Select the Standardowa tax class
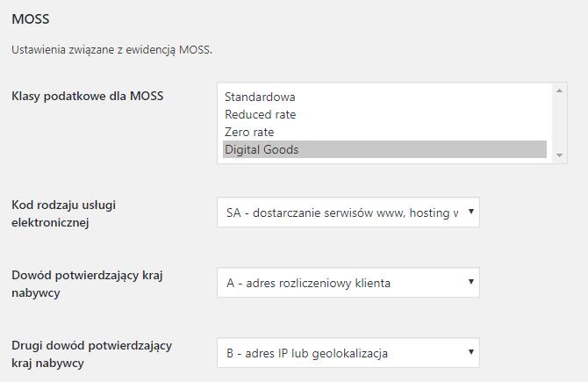This screenshot has width=588, height=382. (x=260, y=97)
